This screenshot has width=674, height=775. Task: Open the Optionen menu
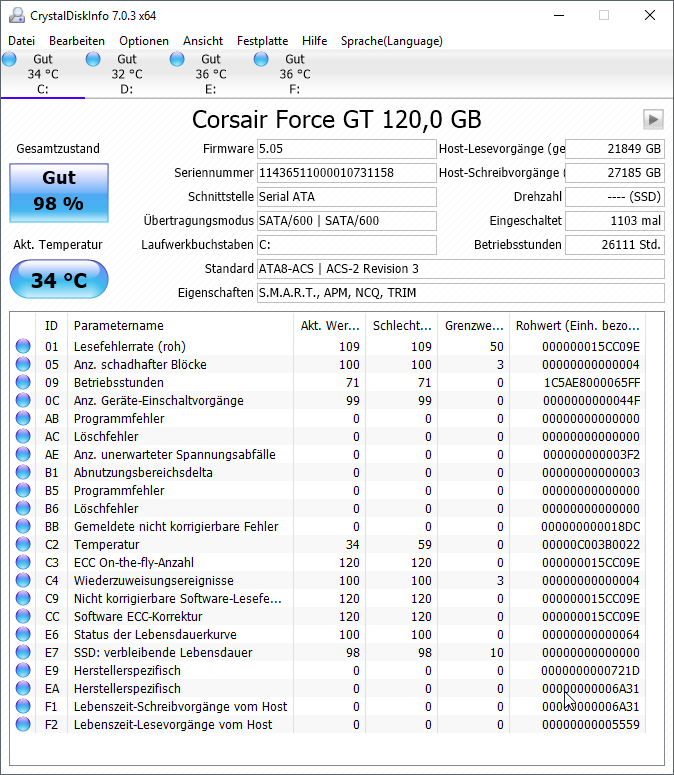144,41
